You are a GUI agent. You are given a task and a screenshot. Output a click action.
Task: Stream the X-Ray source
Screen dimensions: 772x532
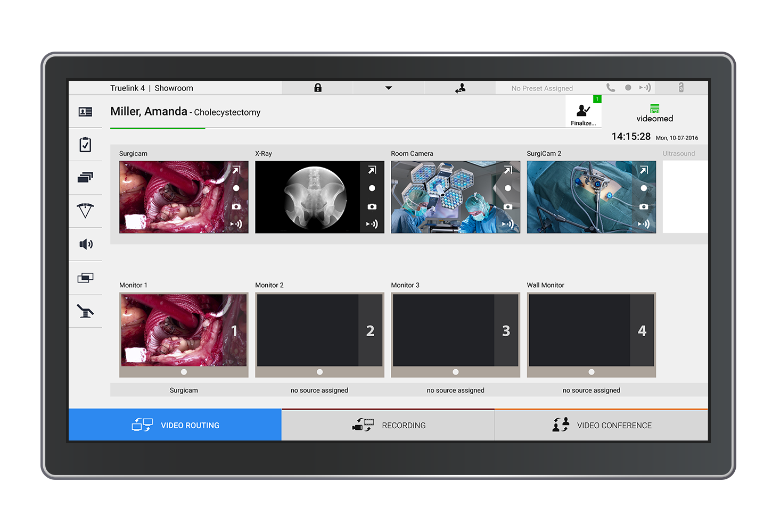[372, 224]
